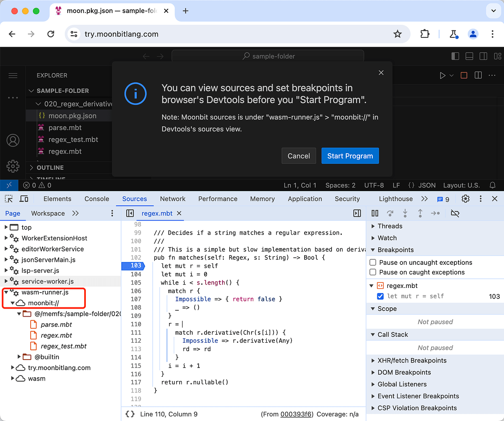Toggle the device toolbar icon in DevTools
This screenshot has width=504, height=421.
click(24, 199)
